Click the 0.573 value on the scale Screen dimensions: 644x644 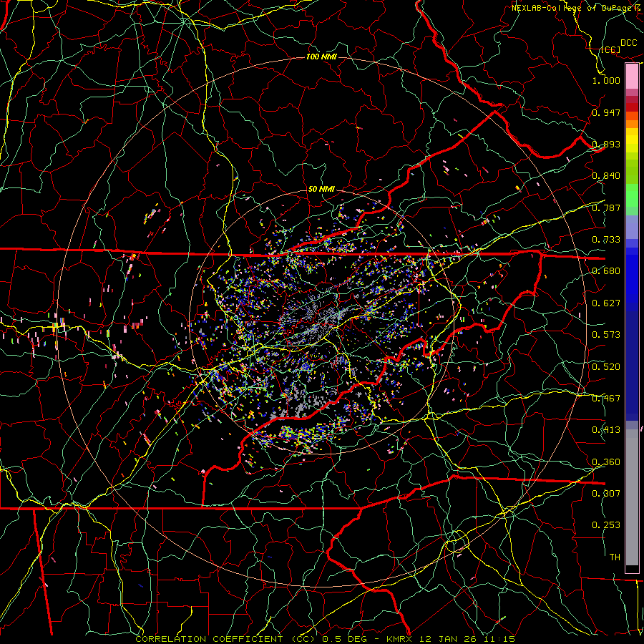click(x=606, y=335)
